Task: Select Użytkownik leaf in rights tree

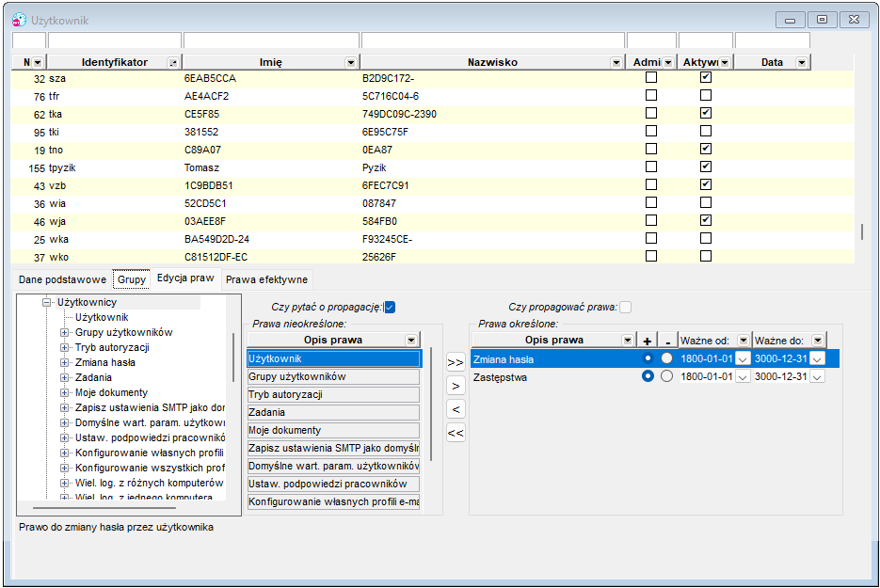Action: pyautogui.click(x=102, y=318)
